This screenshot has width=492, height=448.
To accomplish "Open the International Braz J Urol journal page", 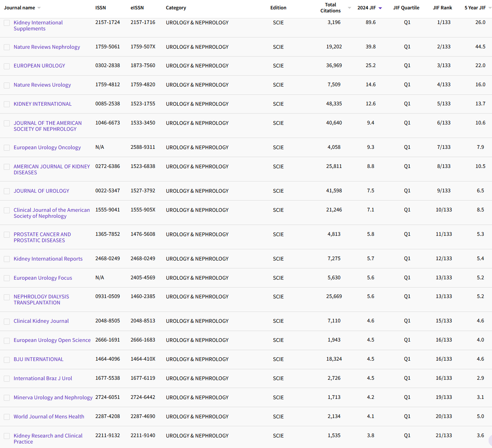I will click(42, 378).
